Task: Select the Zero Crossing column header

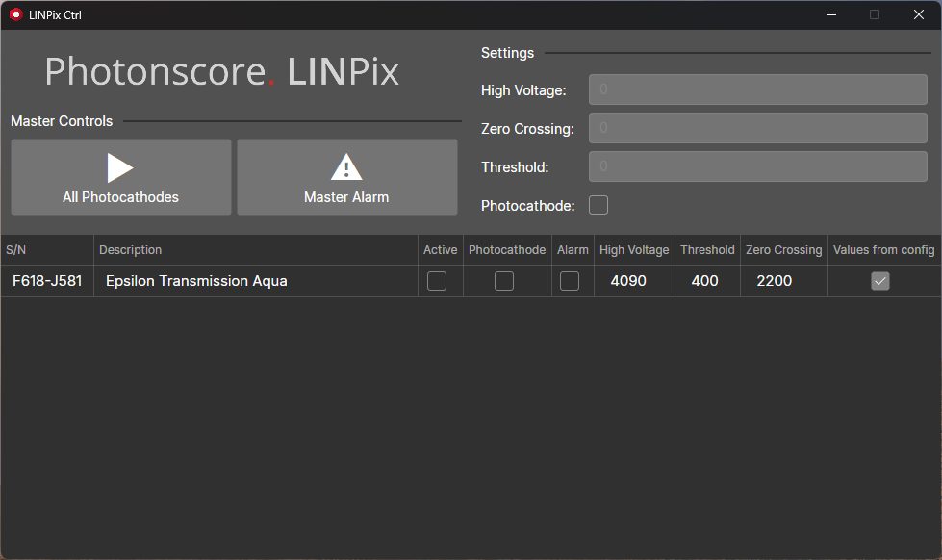Action: pos(784,250)
